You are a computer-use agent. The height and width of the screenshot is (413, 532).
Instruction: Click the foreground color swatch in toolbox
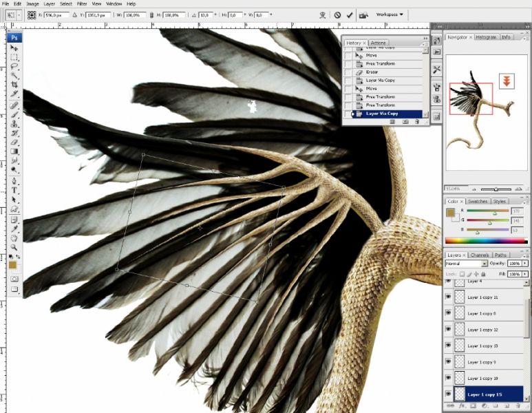coord(12,265)
